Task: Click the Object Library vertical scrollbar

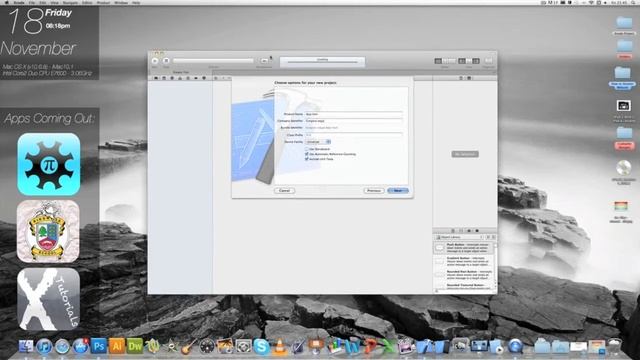Action: 496,265
